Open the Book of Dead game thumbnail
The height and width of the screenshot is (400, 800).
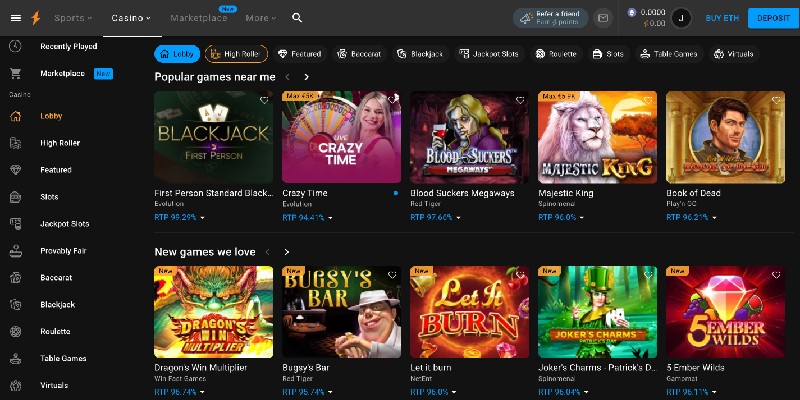(726, 137)
